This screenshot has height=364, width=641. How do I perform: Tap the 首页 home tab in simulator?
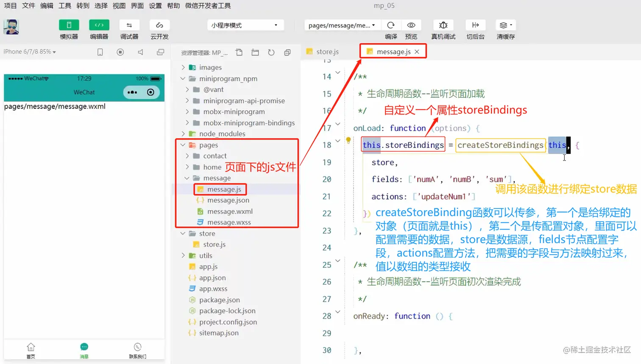coord(31,350)
